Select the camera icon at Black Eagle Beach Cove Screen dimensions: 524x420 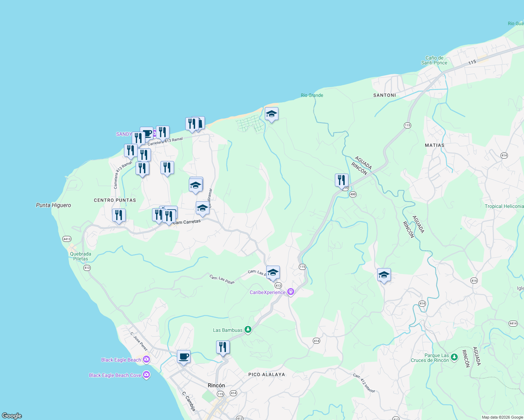tap(146, 375)
